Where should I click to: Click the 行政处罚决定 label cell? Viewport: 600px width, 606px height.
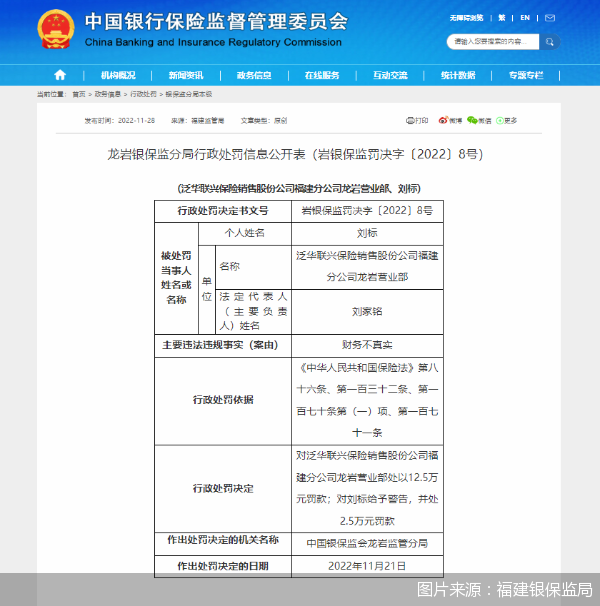coord(223,489)
